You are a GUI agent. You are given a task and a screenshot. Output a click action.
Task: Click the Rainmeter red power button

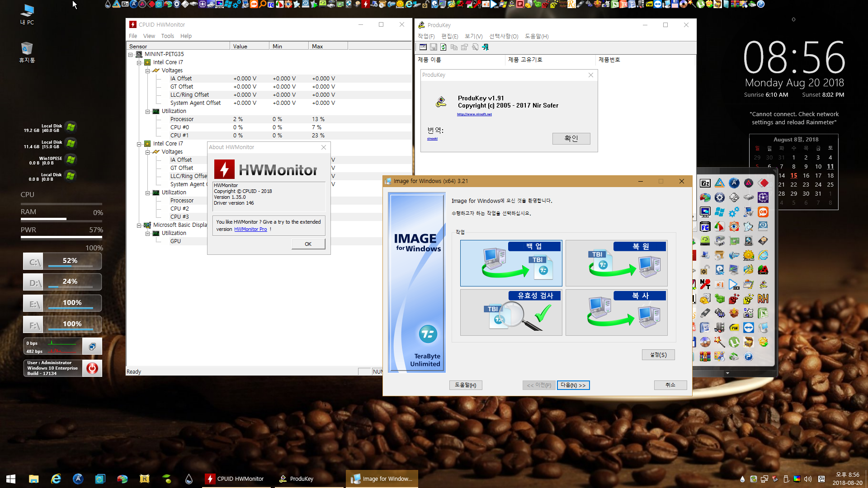92,368
